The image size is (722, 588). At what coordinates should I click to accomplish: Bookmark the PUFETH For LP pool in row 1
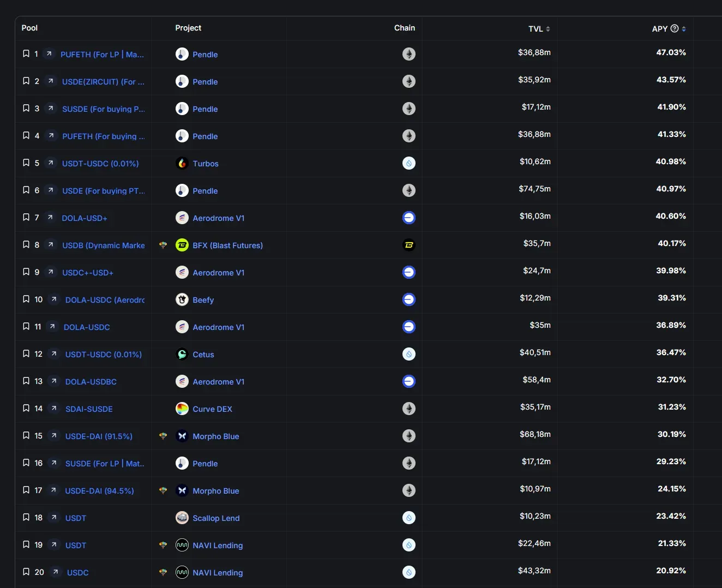click(26, 54)
